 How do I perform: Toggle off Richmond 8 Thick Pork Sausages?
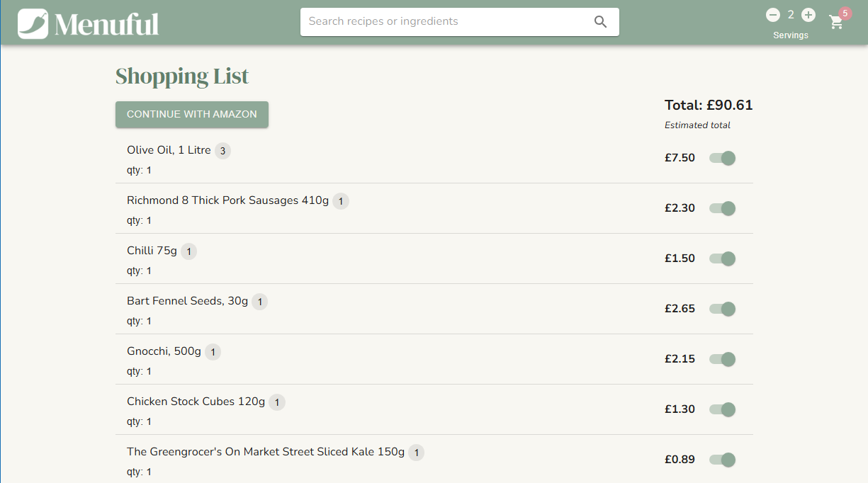pos(723,208)
